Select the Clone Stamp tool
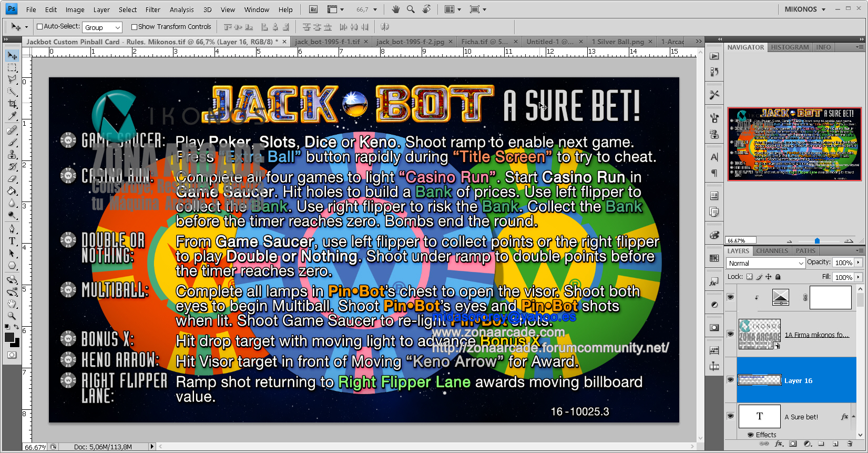The height and width of the screenshot is (453, 868). pyautogui.click(x=12, y=154)
